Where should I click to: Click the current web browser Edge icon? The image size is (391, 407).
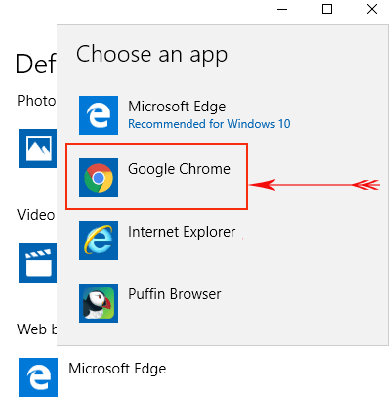(38, 378)
